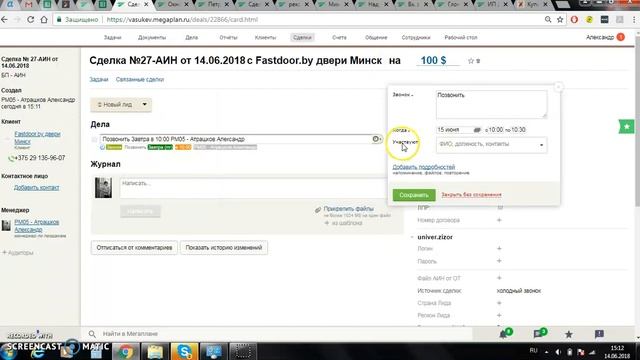Click the magnifier in Megaplan search bar
This screenshot has height=360, width=640.
[92, 334]
